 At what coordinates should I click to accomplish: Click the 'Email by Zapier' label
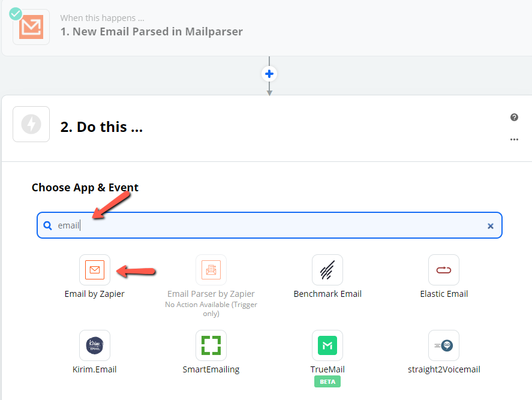95,294
